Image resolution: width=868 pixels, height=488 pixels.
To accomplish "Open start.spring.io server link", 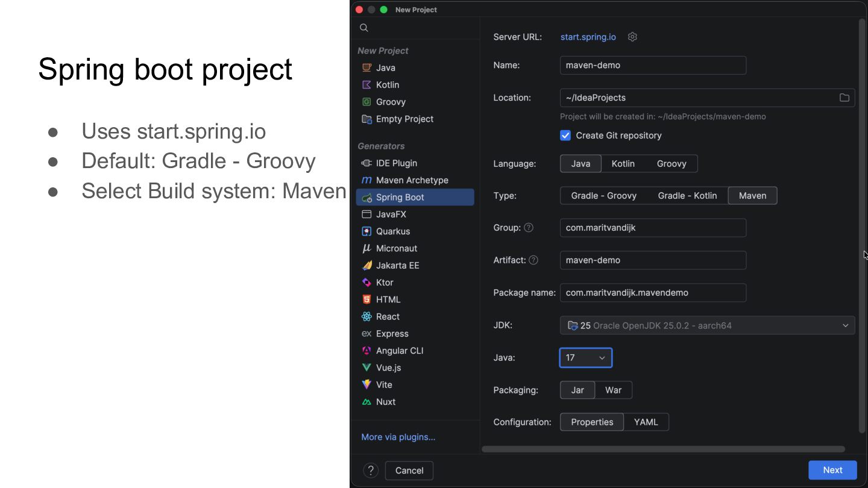I will pyautogui.click(x=588, y=37).
